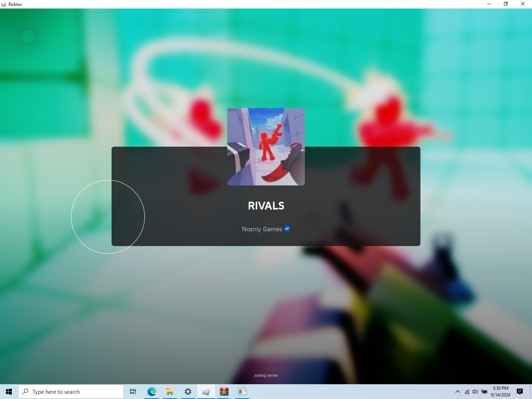Viewport: 532px width, 399px height.
Task: Open the volume speaker tray icon
Action: point(475,392)
